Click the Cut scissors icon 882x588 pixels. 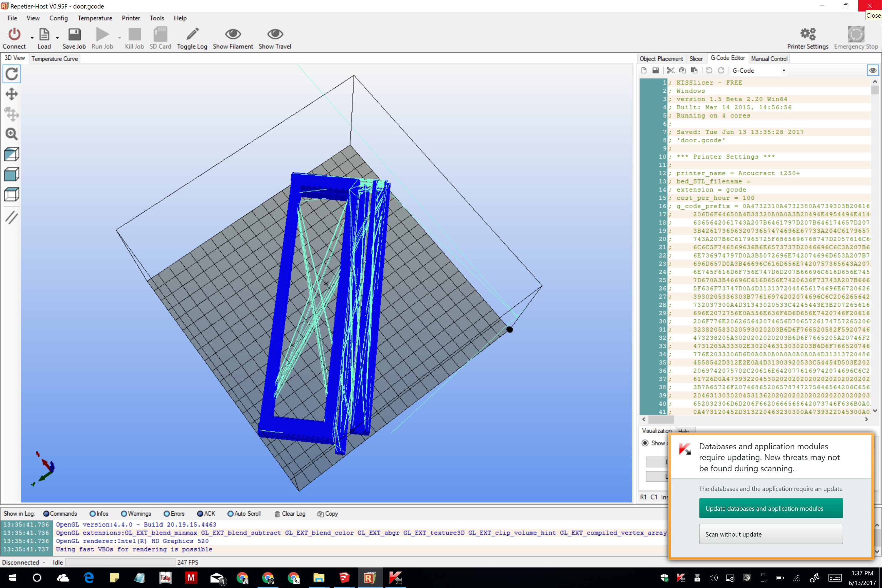pos(671,71)
